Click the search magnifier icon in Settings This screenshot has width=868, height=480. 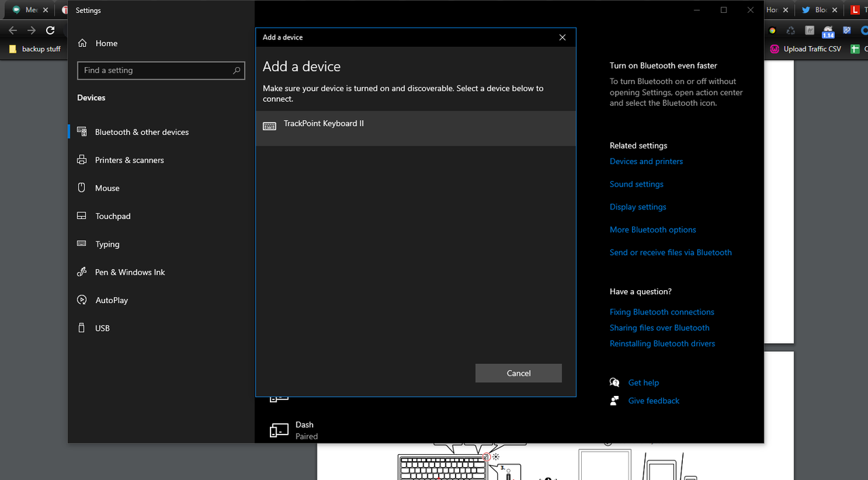tap(237, 71)
